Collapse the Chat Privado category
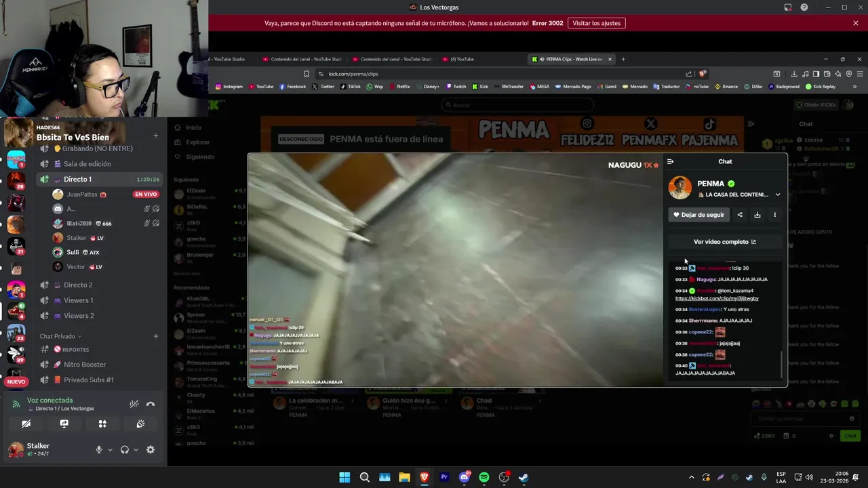 tap(60, 336)
